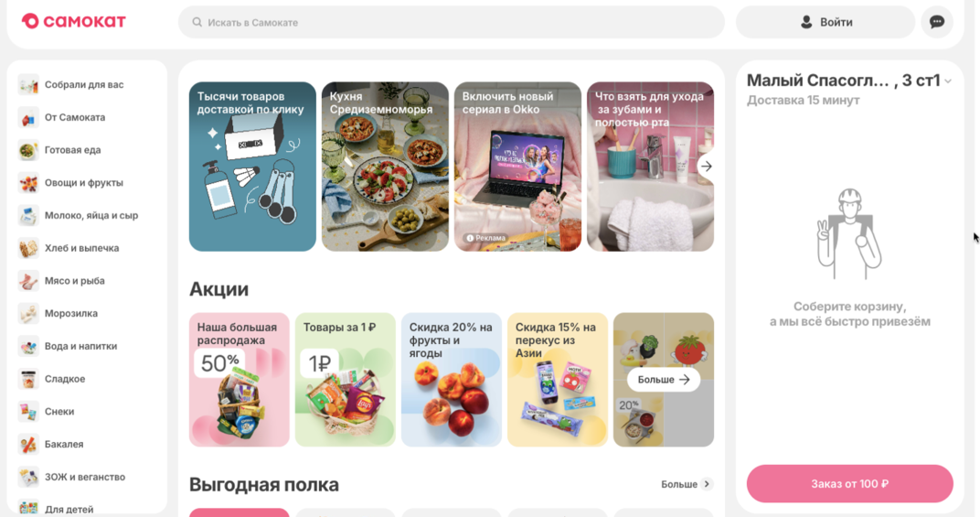Click the Заказ от 100 ₽ button

[849, 484]
